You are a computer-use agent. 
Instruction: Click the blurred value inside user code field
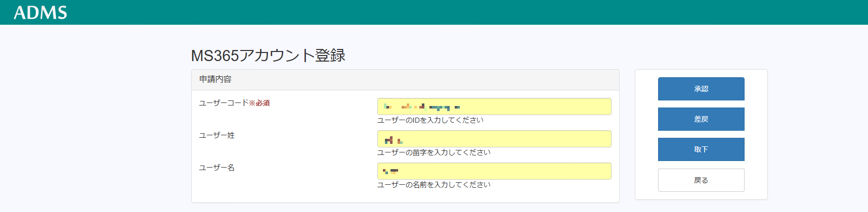point(421,107)
